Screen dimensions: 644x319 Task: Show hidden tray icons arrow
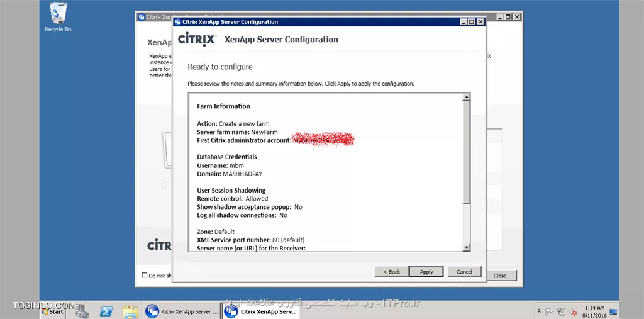539,311
